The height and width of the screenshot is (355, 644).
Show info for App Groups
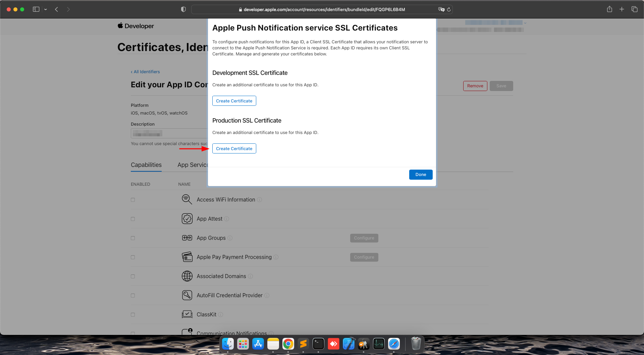[230, 238]
